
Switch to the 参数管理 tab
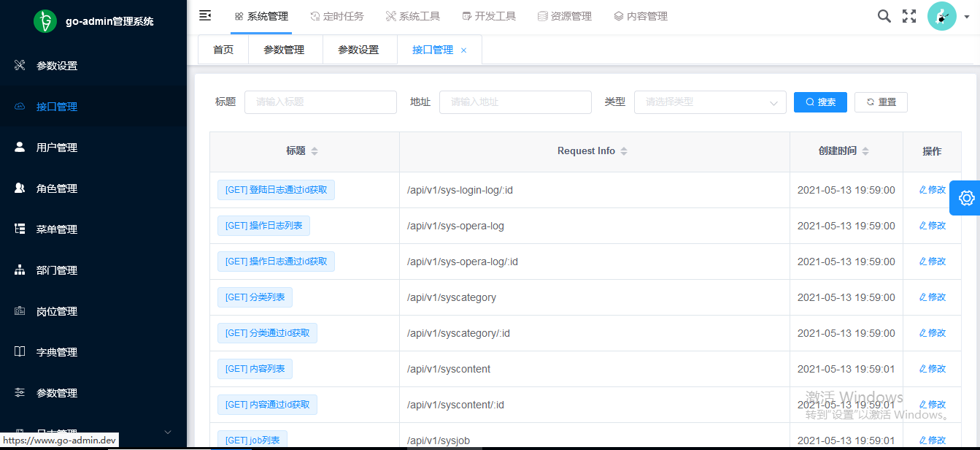284,50
